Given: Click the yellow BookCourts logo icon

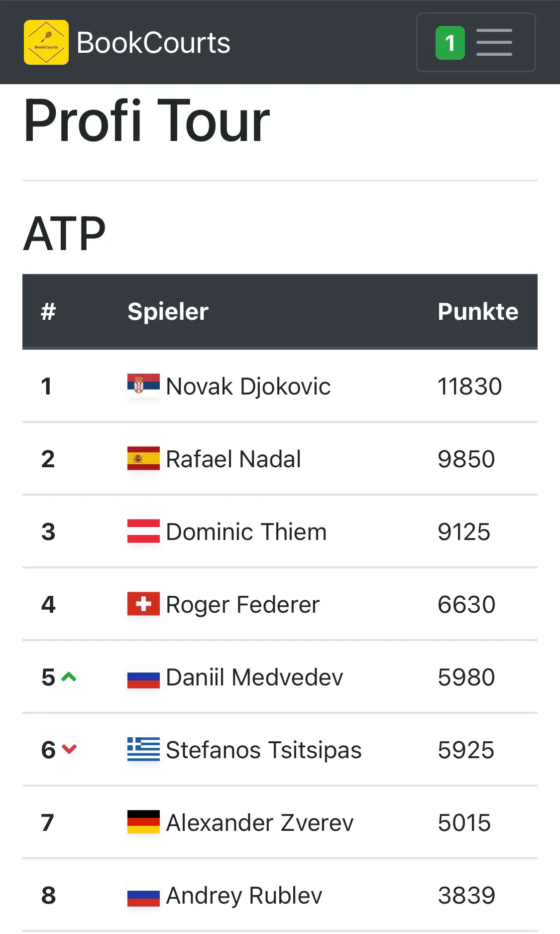Looking at the screenshot, I should [x=46, y=42].
